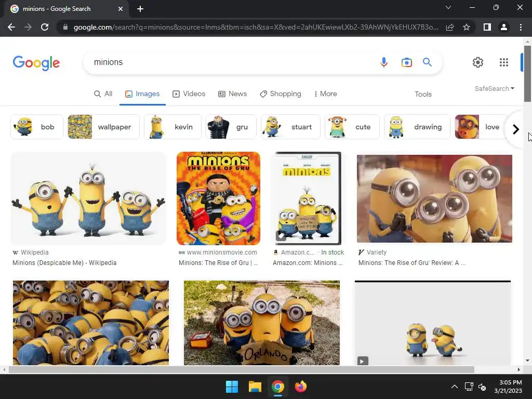The height and width of the screenshot is (399, 532).
Task: Click the site lock icon
Action: tap(65, 27)
